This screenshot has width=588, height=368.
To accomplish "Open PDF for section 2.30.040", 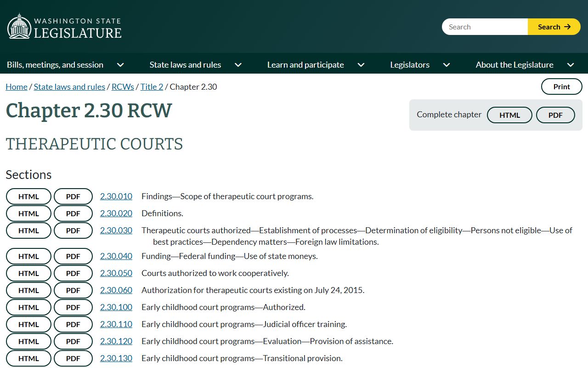I will point(73,256).
